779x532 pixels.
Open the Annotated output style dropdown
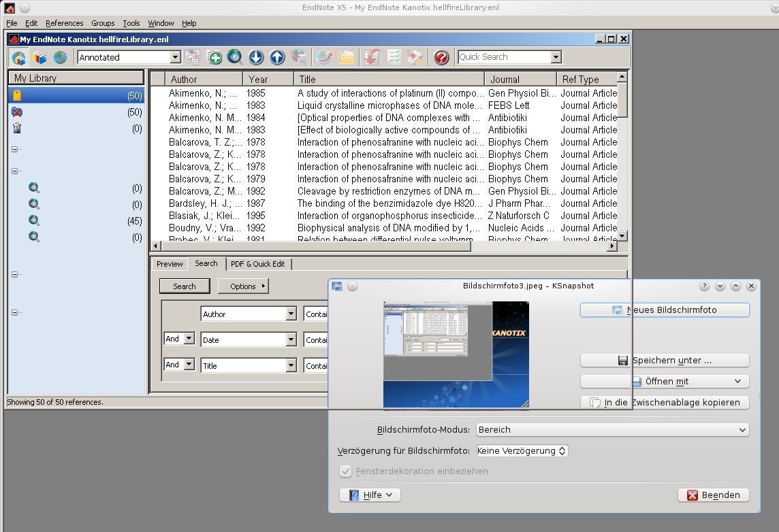coord(175,57)
